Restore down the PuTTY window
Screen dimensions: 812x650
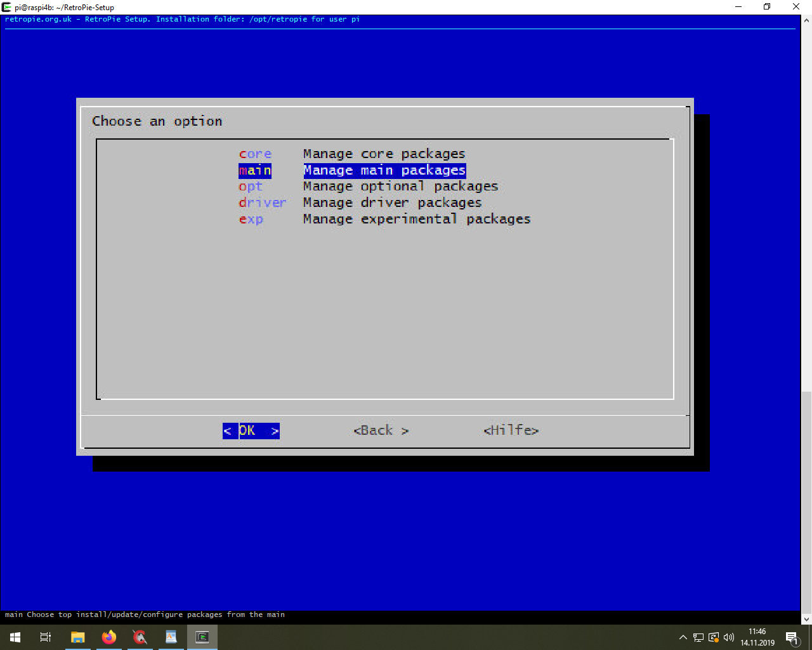coord(768,7)
